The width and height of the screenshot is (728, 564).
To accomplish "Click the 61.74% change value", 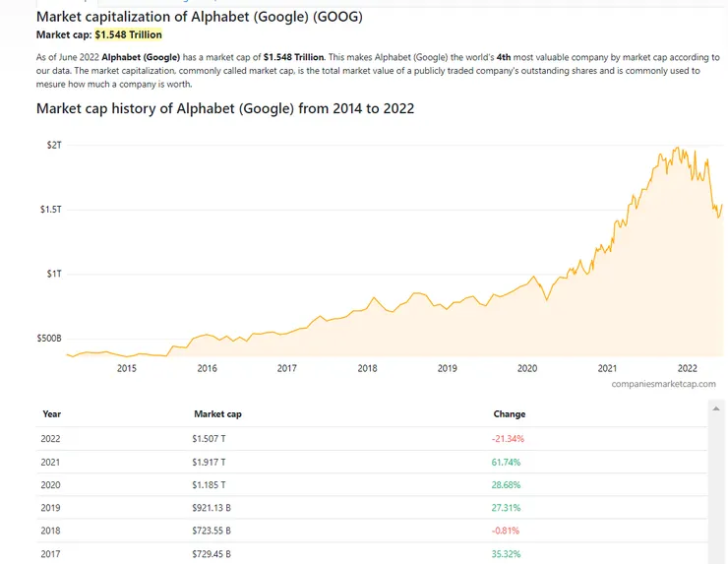I will click(x=506, y=462).
